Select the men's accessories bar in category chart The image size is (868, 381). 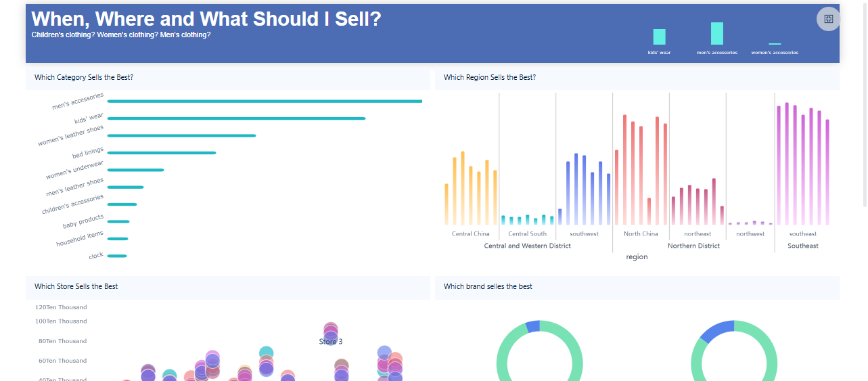[x=264, y=102]
